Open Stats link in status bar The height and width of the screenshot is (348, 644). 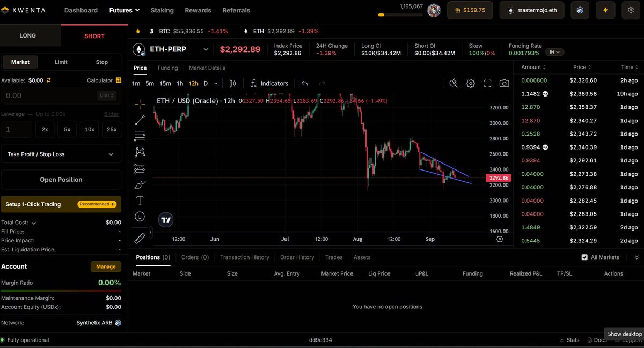pos(569,340)
